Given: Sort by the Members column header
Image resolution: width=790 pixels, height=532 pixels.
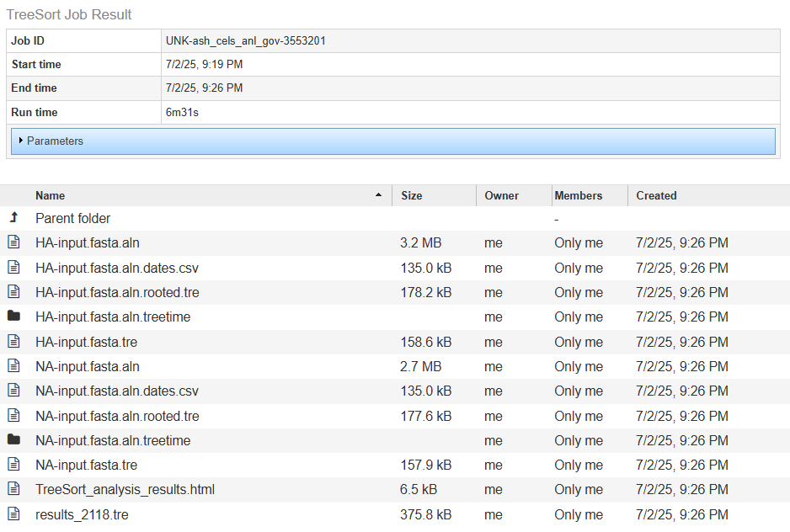Looking at the screenshot, I should click(579, 195).
